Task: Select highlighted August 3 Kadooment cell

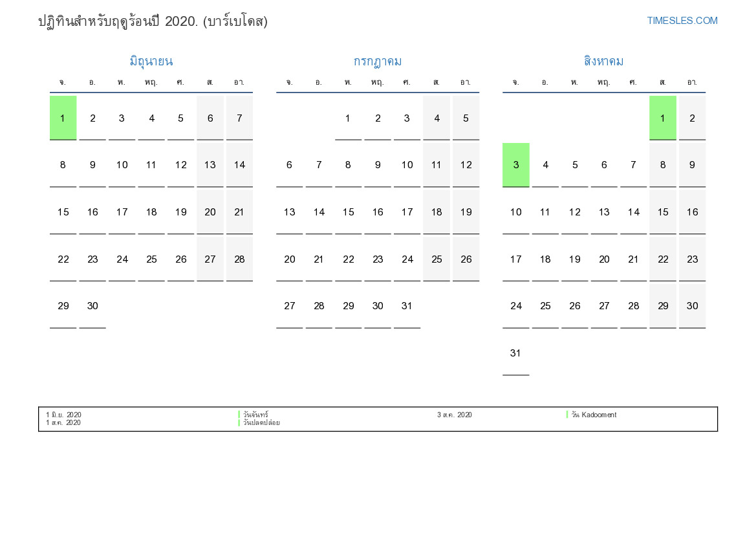Action: 515,165
